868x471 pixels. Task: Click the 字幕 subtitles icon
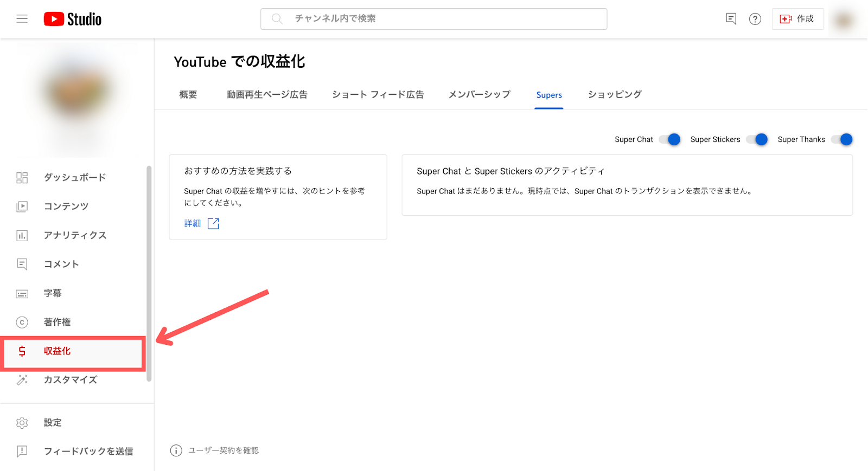[x=22, y=293]
